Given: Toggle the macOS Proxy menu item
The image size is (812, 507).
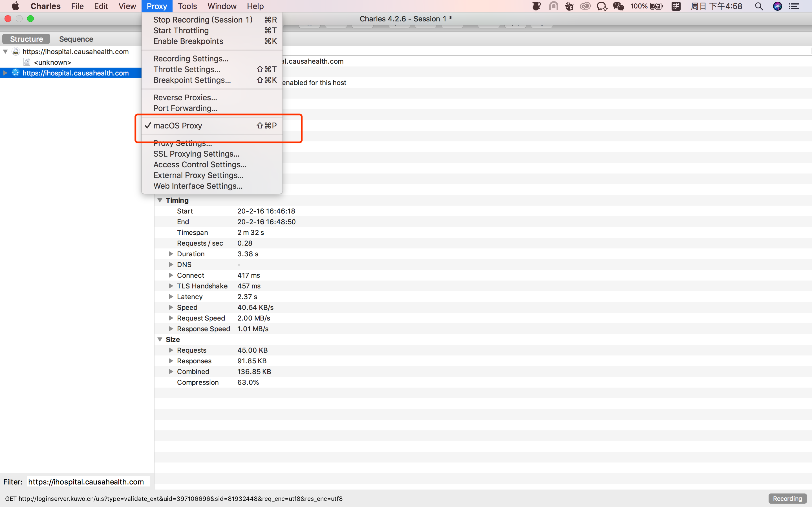Looking at the screenshot, I should (x=178, y=126).
